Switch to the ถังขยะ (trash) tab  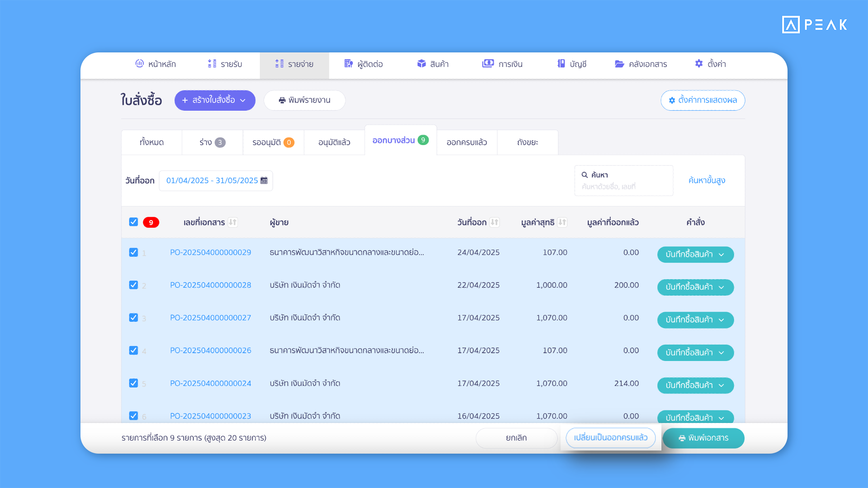coord(528,142)
